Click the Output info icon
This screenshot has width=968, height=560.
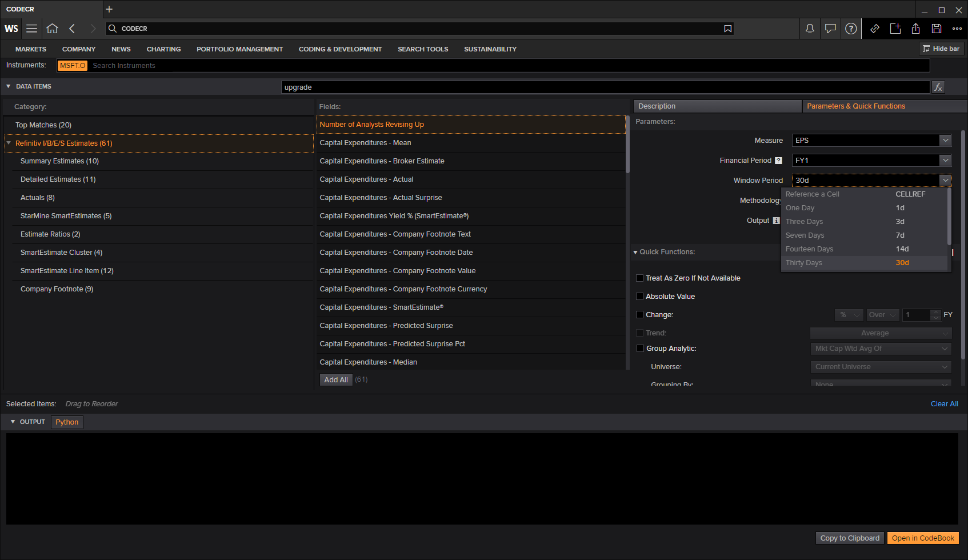(x=776, y=221)
